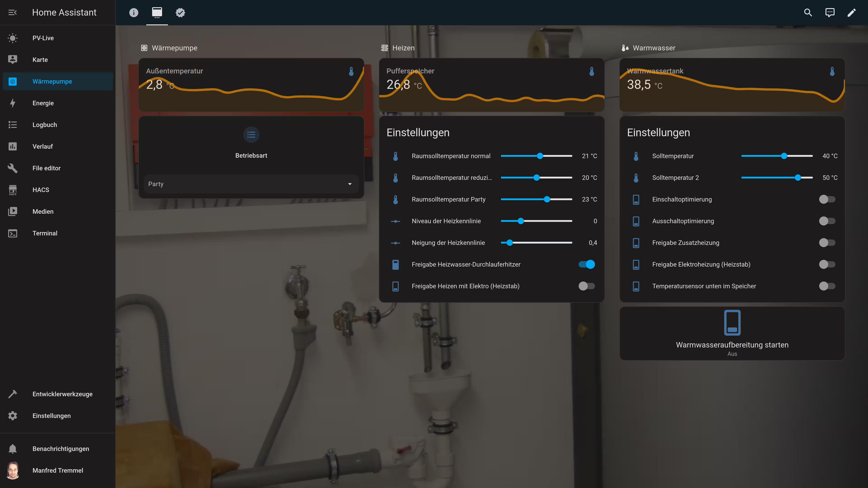Open Einstellungen gear icon in sidebar
This screenshot has height=488, width=868.
tap(12, 416)
